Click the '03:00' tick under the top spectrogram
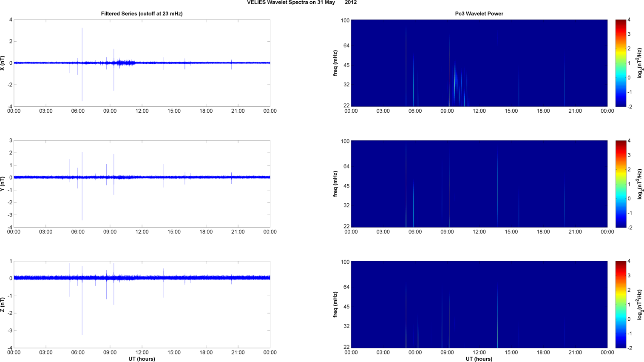Screen dimensions: 644x362 pyautogui.click(x=383, y=111)
